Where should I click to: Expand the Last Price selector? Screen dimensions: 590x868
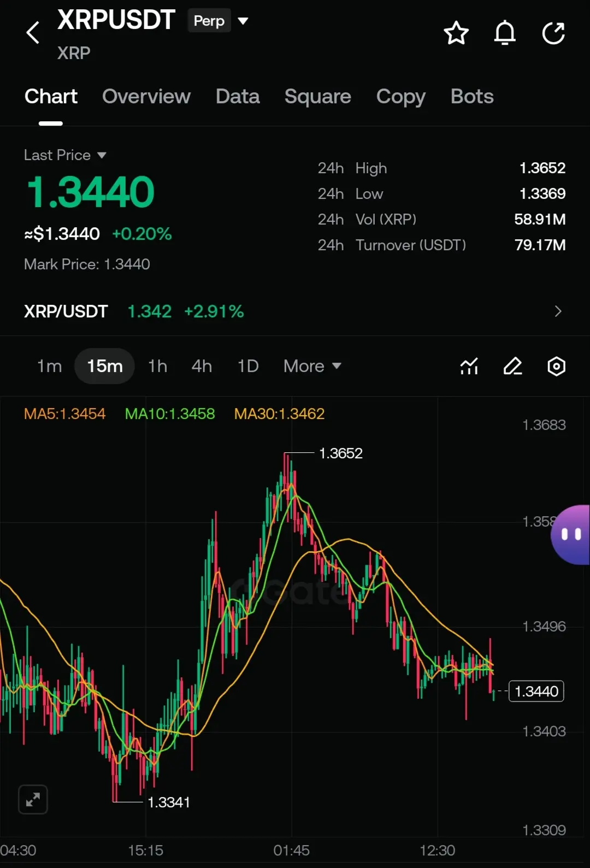coord(65,155)
